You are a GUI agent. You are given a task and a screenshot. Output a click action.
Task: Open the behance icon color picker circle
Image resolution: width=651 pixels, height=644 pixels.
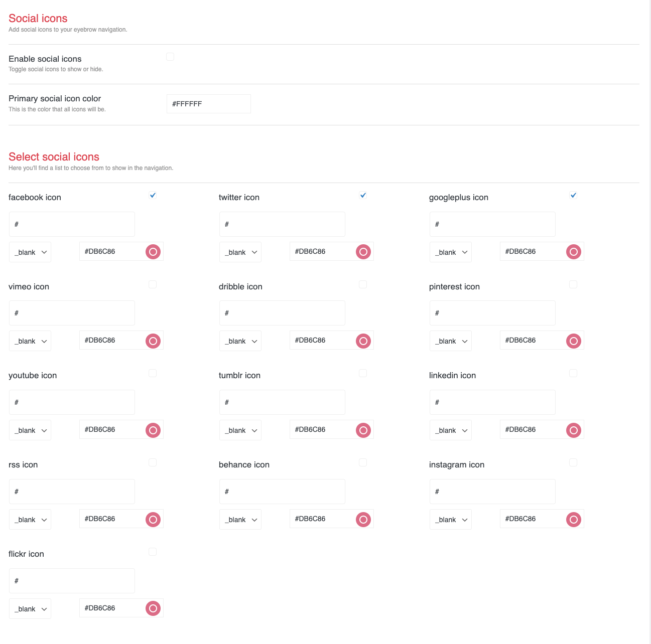(363, 520)
